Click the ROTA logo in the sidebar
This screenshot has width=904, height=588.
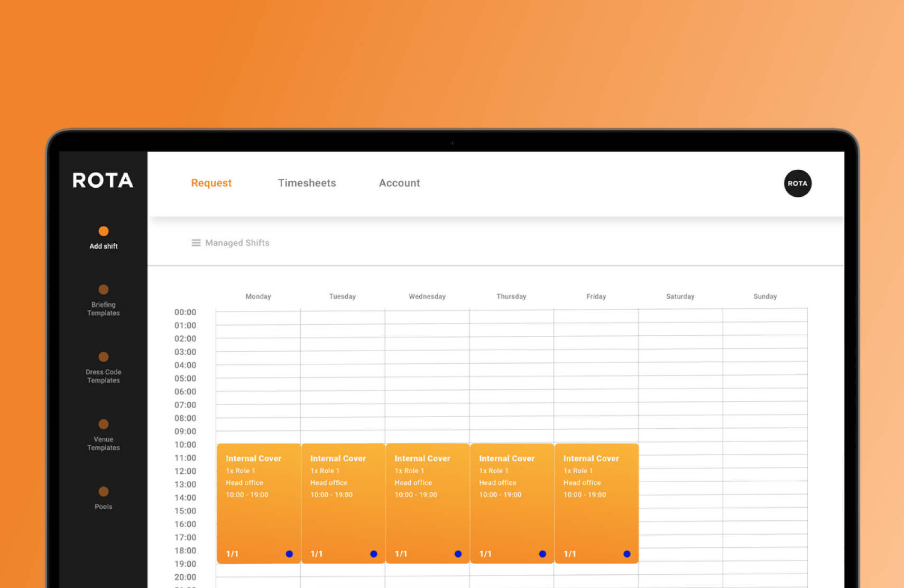[x=103, y=180]
